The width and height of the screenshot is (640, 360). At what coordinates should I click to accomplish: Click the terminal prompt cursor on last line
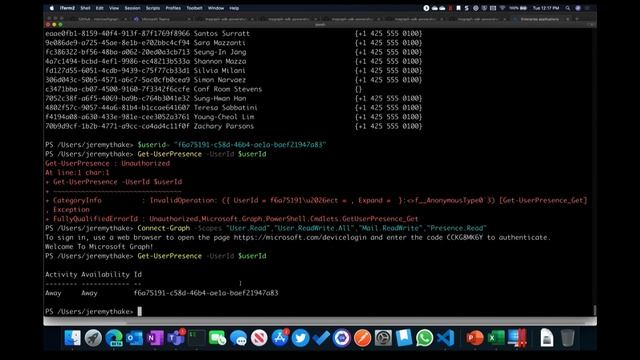point(140,311)
